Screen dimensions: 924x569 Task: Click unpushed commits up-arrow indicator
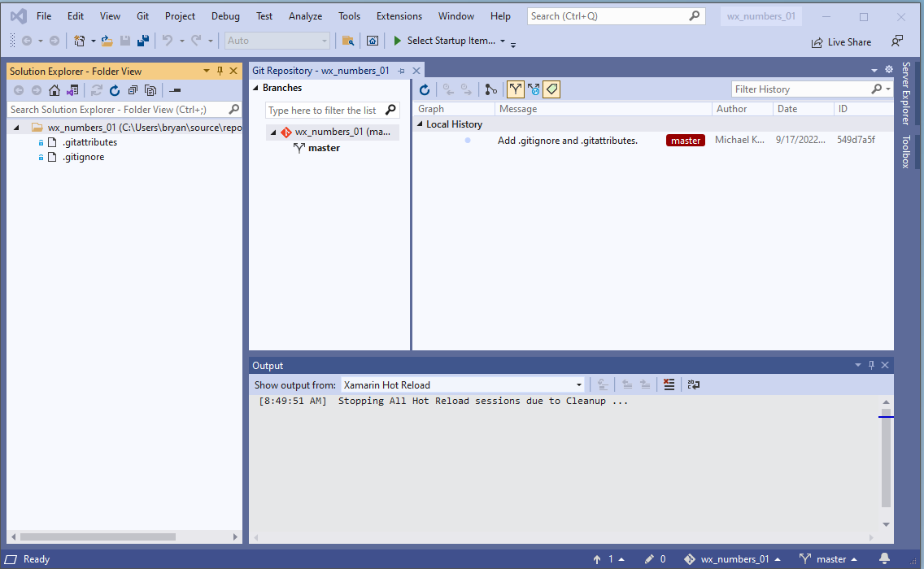pos(608,559)
